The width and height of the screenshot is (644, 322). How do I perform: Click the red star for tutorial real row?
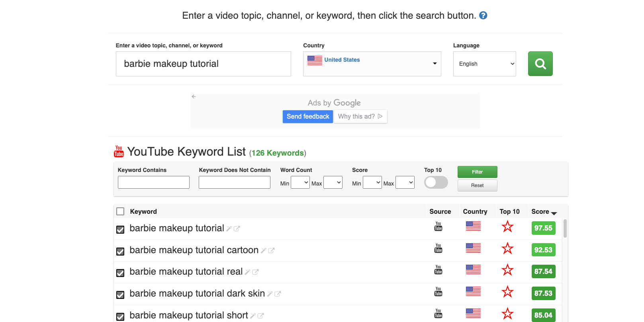click(507, 270)
